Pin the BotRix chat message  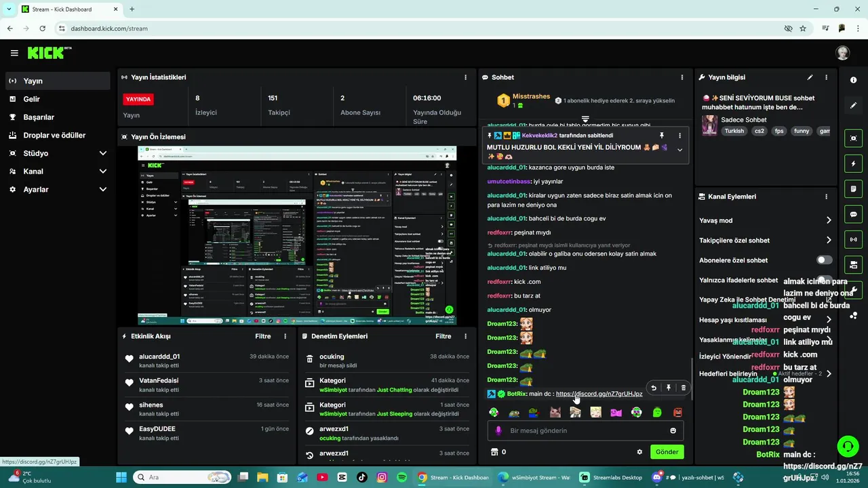coord(669,388)
